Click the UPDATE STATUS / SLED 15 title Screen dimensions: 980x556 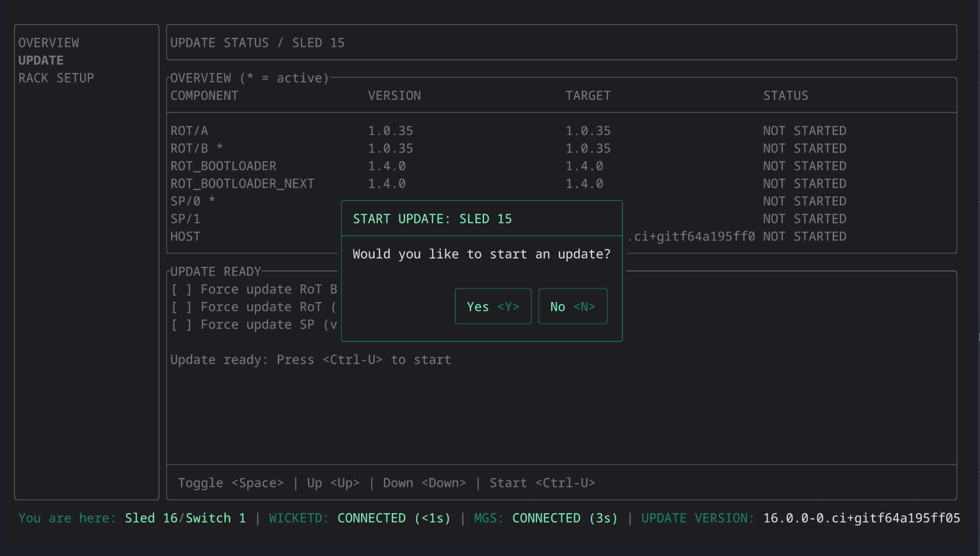[257, 43]
